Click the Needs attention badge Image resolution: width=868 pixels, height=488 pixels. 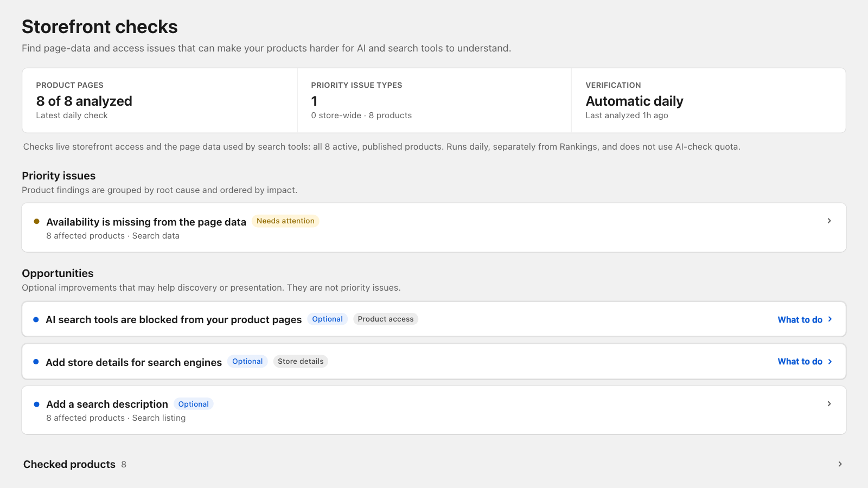(x=285, y=221)
